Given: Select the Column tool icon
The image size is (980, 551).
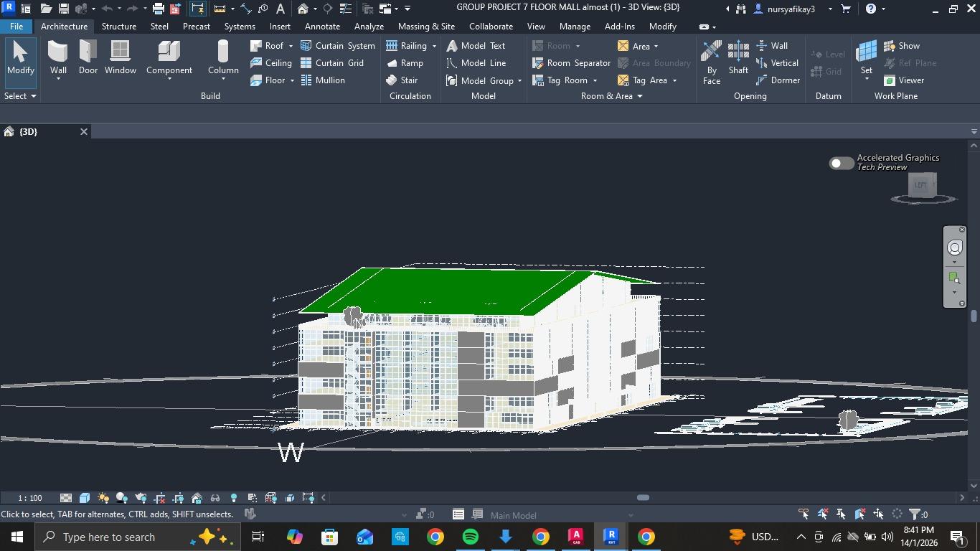Looking at the screenshot, I should pos(223,57).
